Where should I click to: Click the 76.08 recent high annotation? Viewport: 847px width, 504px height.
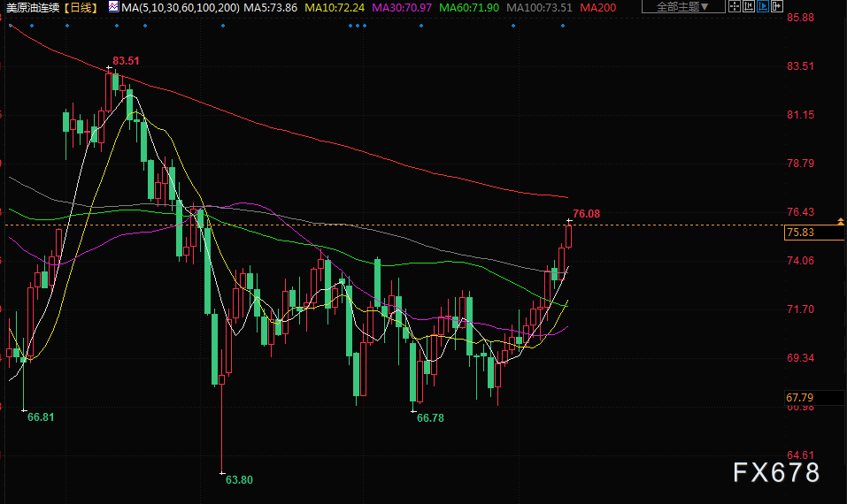point(586,214)
